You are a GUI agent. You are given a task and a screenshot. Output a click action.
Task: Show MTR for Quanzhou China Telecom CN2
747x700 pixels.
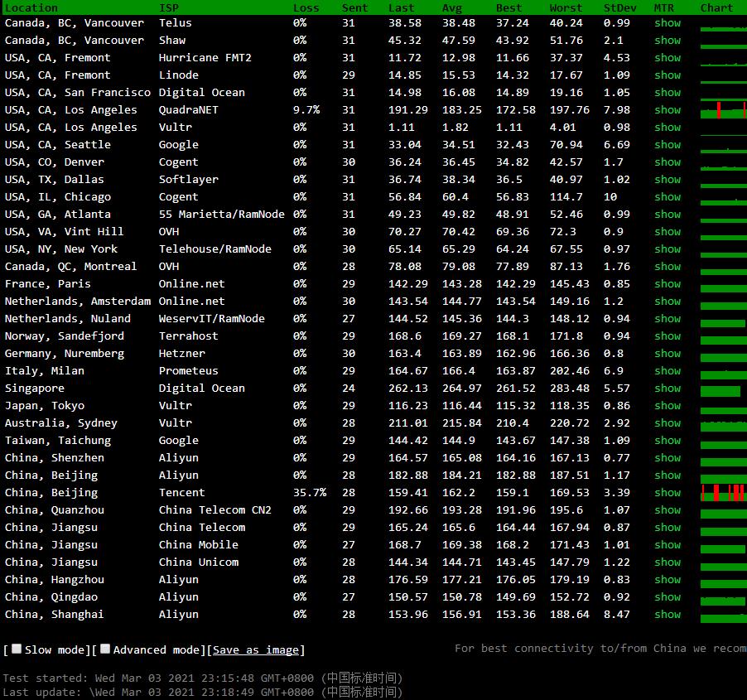pyautogui.click(x=667, y=509)
